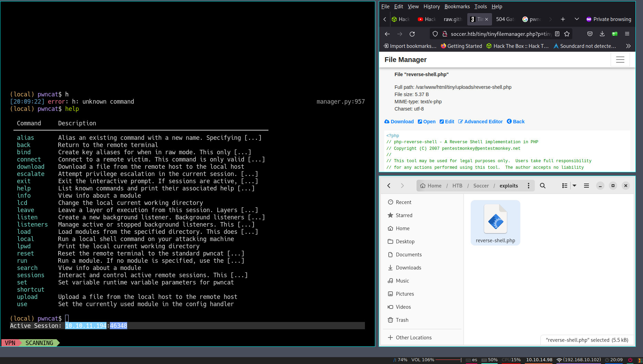This screenshot has width=643, height=364.
Task: Go back in the file browser window
Action: pos(389,186)
